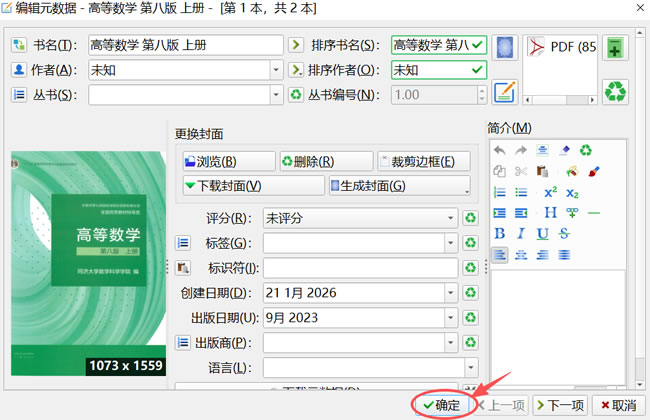Image resolution: width=650 pixels, height=420 pixels.
Task: Click the strikethrough formatting icon
Action: [566, 233]
